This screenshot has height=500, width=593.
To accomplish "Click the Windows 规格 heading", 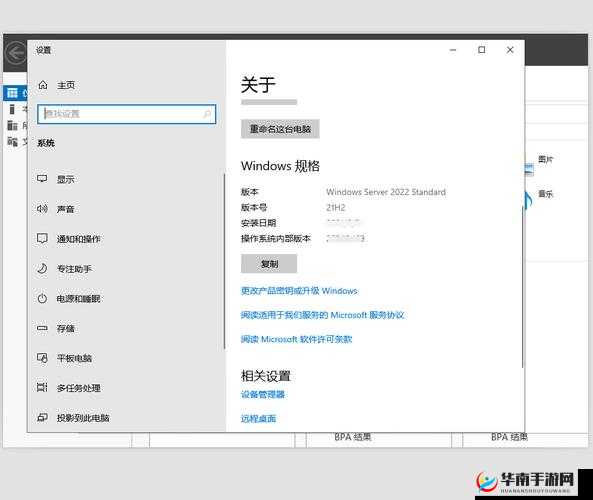I will point(280,166).
